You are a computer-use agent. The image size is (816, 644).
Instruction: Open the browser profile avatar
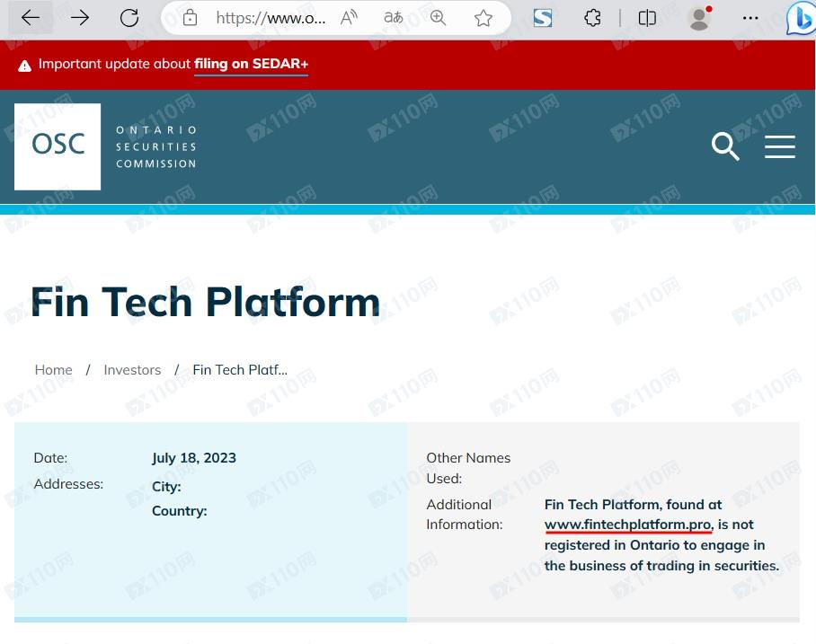pos(699,18)
